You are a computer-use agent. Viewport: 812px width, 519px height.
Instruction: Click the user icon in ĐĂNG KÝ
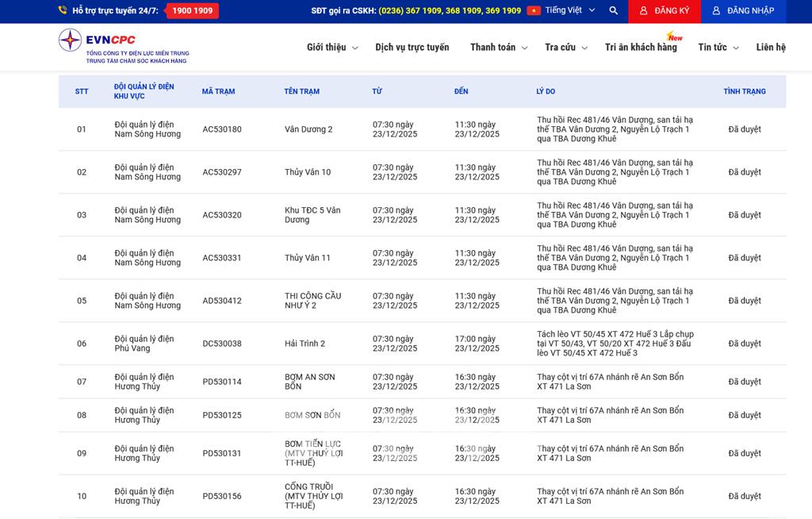tap(643, 11)
